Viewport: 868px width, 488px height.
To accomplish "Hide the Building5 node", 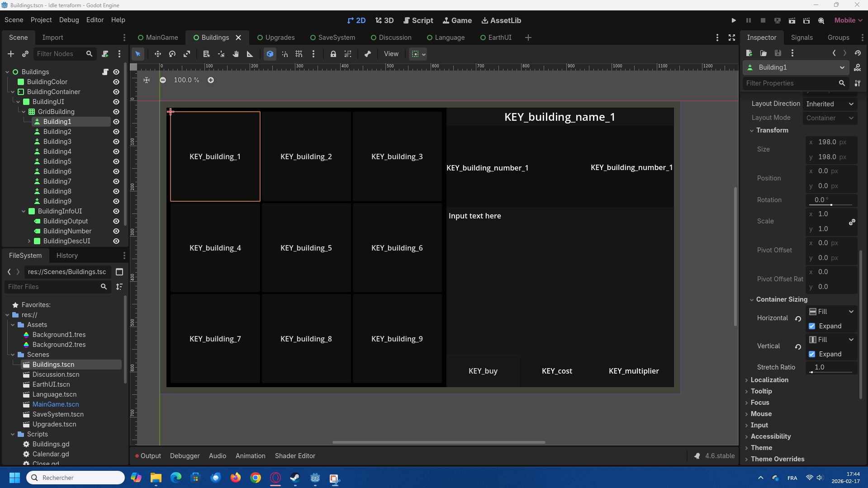I will coord(116,161).
